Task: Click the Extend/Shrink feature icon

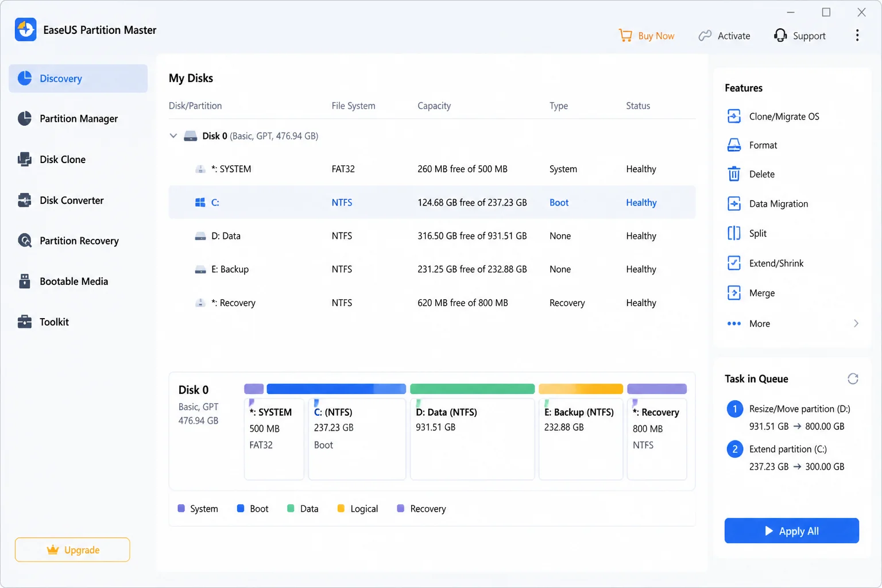Action: click(734, 263)
